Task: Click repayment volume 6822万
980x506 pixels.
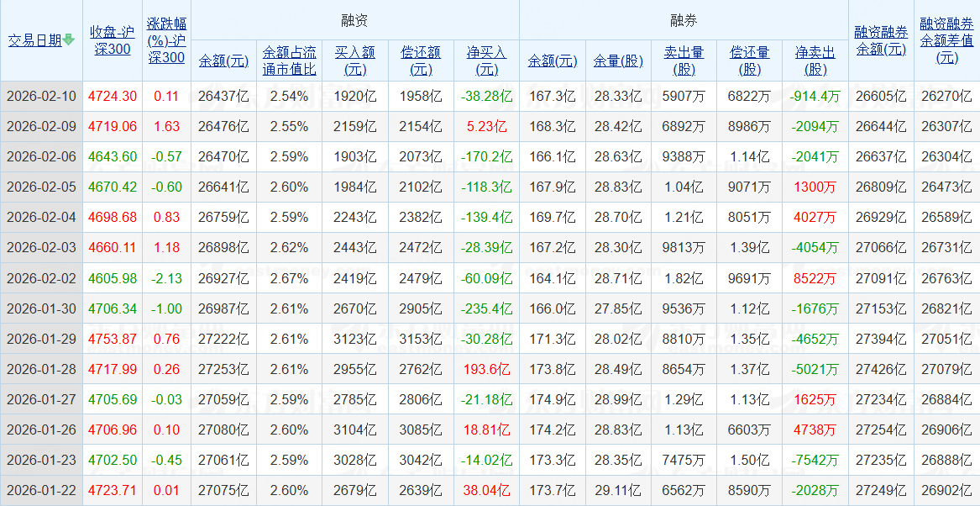Action: pyautogui.click(x=749, y=97)
